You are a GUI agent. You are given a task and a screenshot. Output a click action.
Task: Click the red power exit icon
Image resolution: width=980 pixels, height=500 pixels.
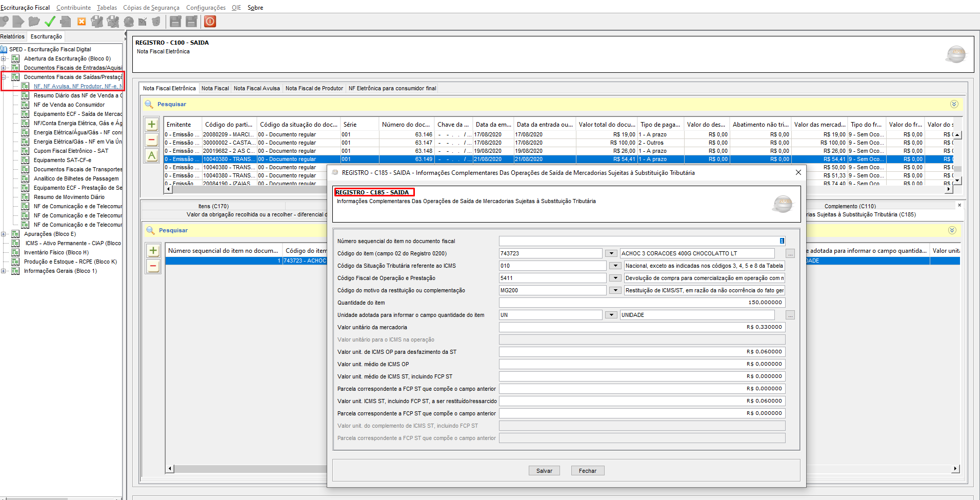210,22
